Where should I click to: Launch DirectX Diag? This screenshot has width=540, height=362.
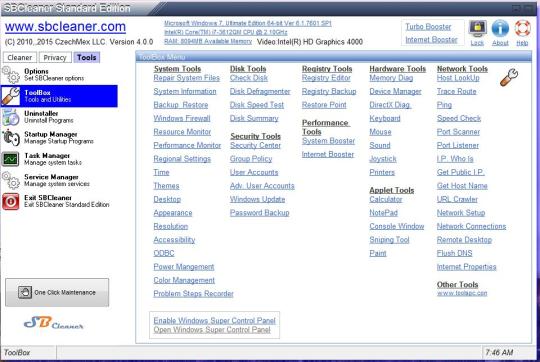tap(390, 105)
